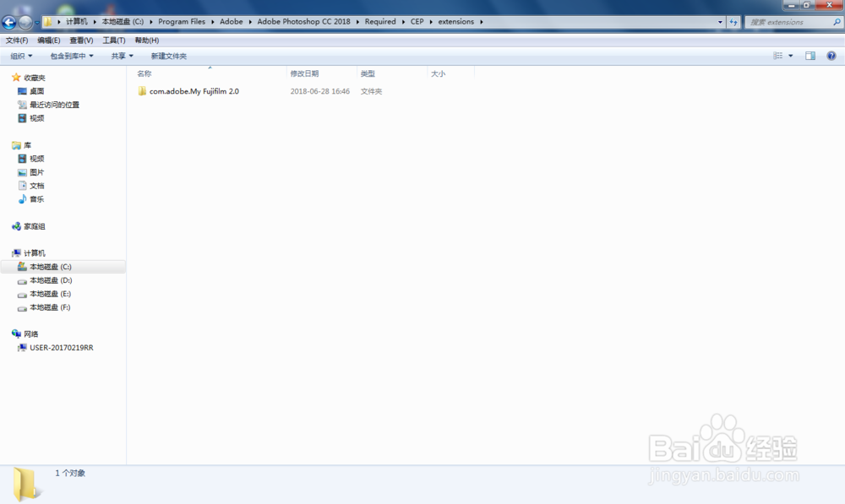Click 新建文件夹 button
The image size is (845, 504).
click(x=169, y=56)
